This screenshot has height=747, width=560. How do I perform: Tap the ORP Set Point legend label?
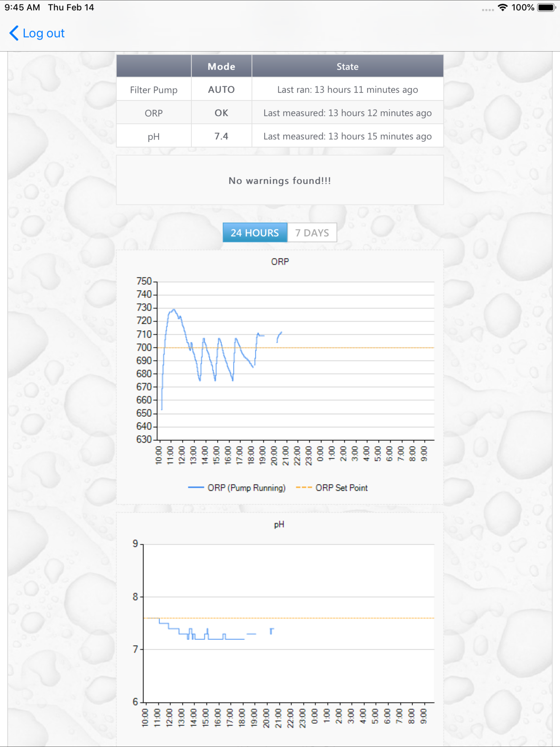[x=341, y=488]
